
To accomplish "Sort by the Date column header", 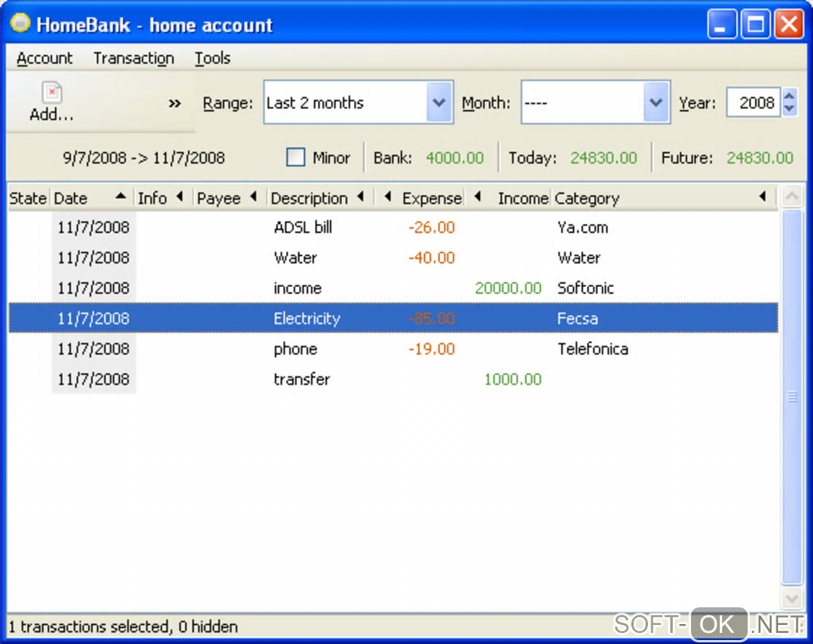I will point(92,198).
